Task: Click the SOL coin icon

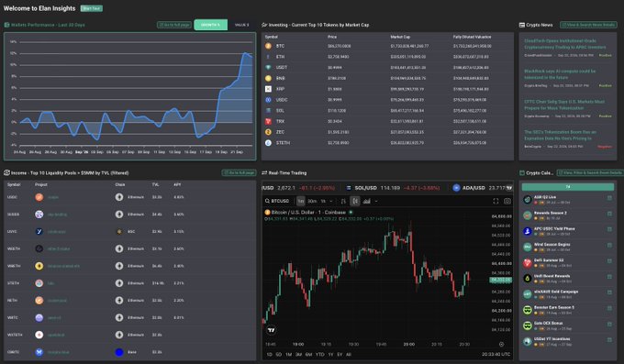Action: [268, 111]
